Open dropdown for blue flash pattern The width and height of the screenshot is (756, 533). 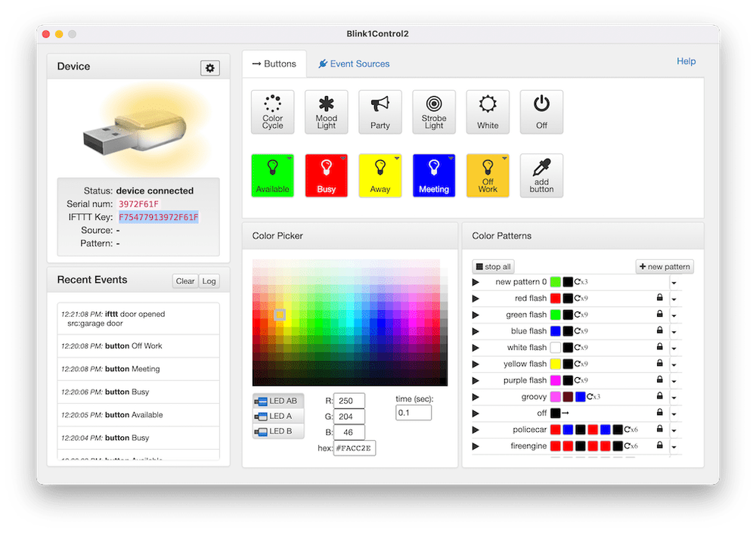(x=674, y=333)
